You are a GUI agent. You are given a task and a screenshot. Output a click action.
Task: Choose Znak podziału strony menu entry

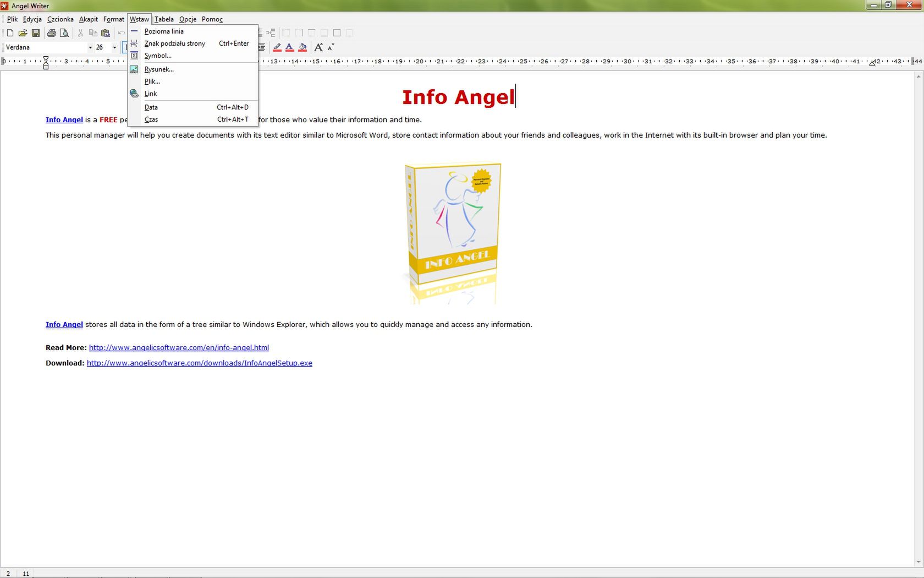pos(193,43)
